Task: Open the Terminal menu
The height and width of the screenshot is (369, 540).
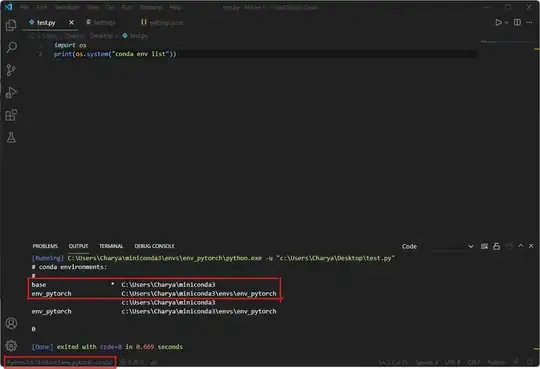Action: point(151,7)
